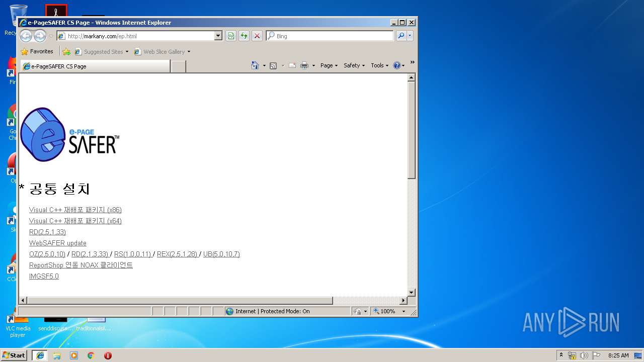Click the volume speaker tray icon
Viewport: 644px width, 362px height.
584,355
